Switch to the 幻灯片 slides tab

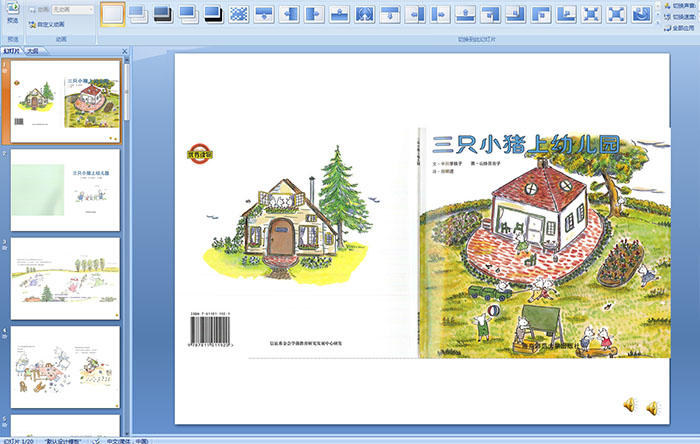(x=12, y=51)
